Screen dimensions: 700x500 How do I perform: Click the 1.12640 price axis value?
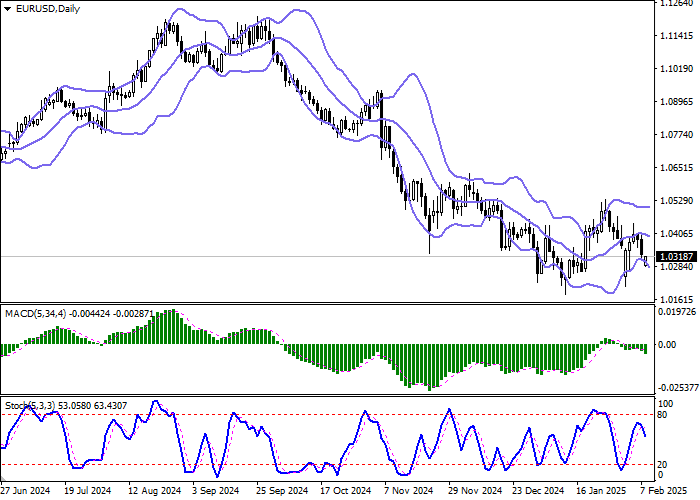tap(676, 4)
